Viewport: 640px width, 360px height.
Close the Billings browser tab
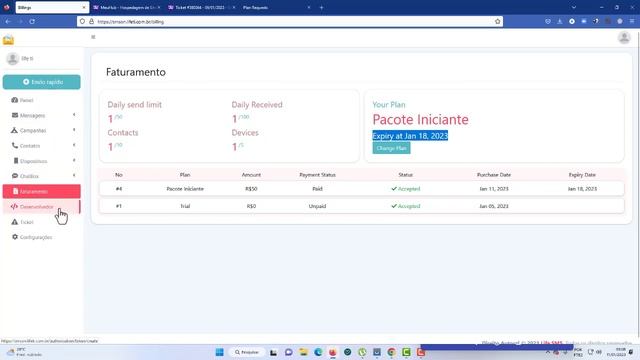tap(84, 7)
